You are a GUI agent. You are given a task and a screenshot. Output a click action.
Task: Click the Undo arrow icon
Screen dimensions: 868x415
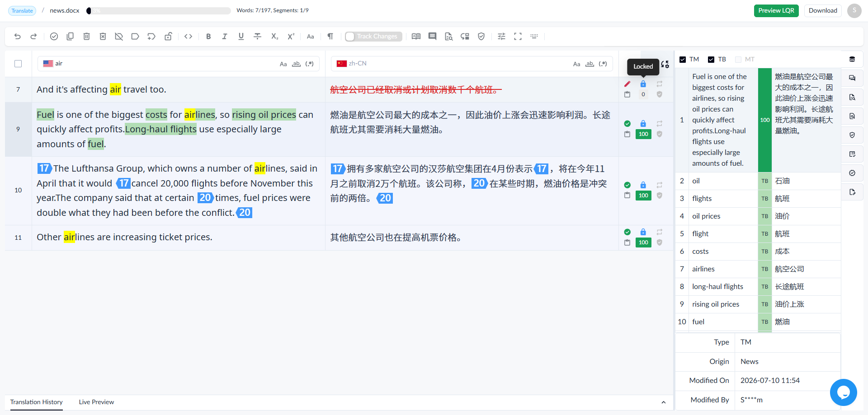coord(17,37)
